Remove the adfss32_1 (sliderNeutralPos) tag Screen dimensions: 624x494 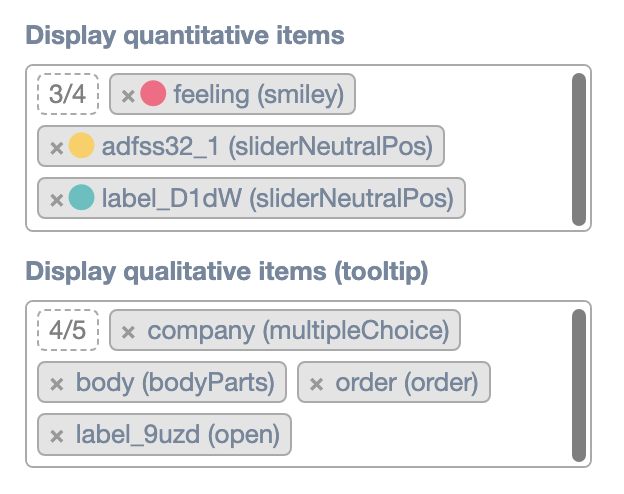point(57,148)
